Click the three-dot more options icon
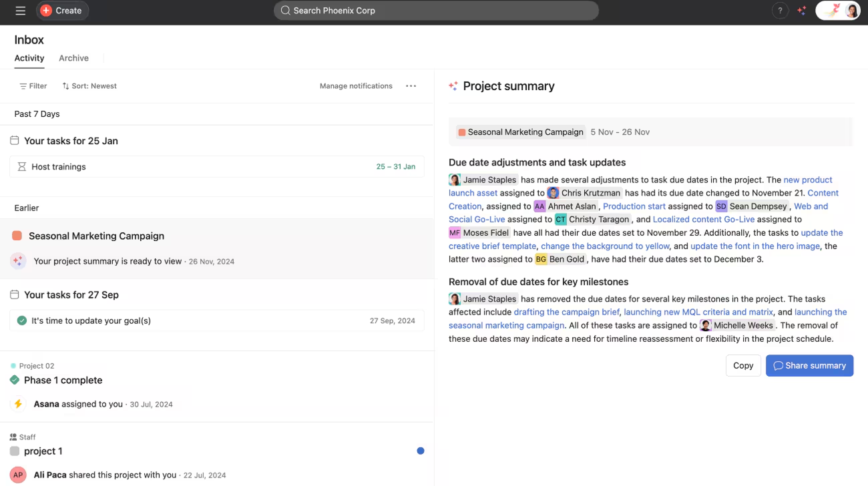The width and height of the screenshot is (868, 486). pos(411,86)
